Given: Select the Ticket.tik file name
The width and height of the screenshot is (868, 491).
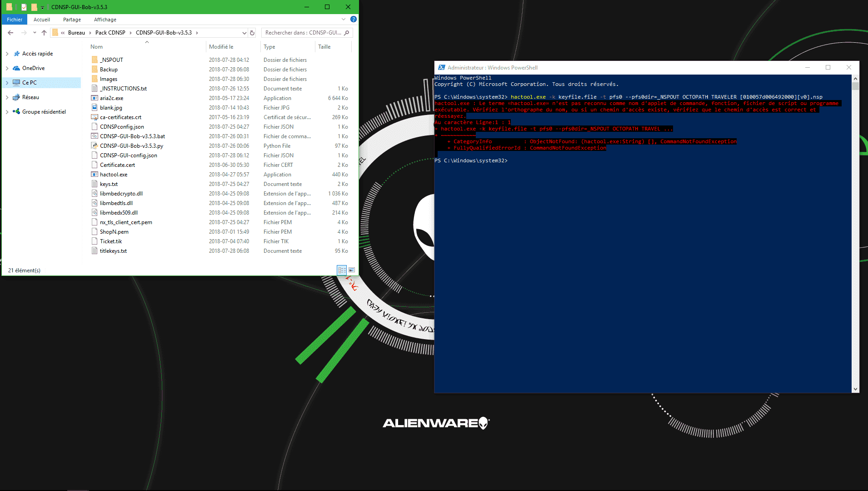Looking at the screenshot, I should click(111, 241).
